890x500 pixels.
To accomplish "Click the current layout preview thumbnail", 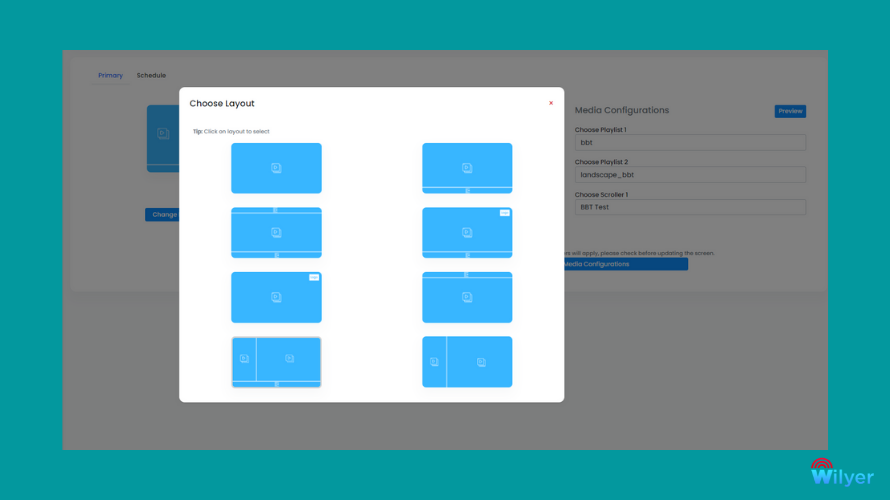I will (163, 138).
